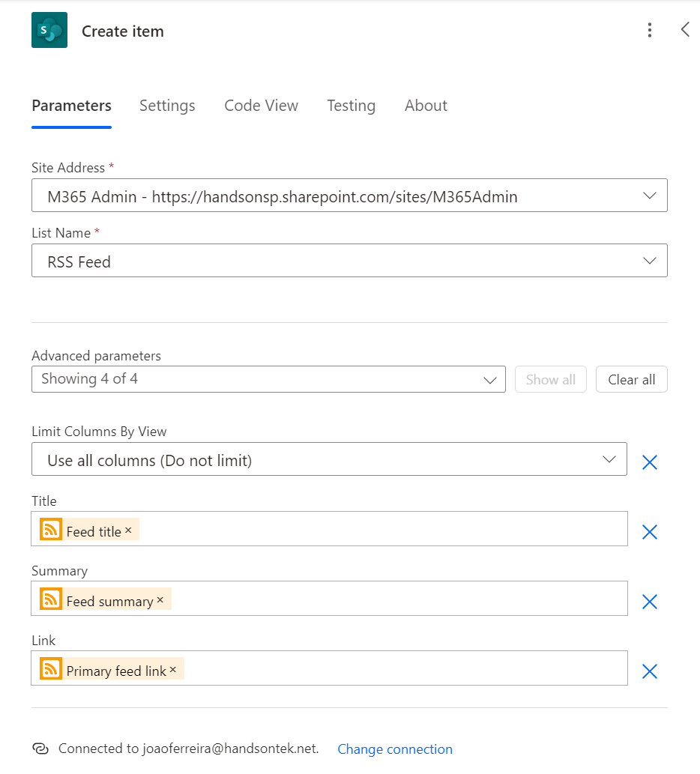Viewport: 700px width, 774px height.
Task: Switch to the Settings tab
Action: pyautogui.click(x=167, y=106)
